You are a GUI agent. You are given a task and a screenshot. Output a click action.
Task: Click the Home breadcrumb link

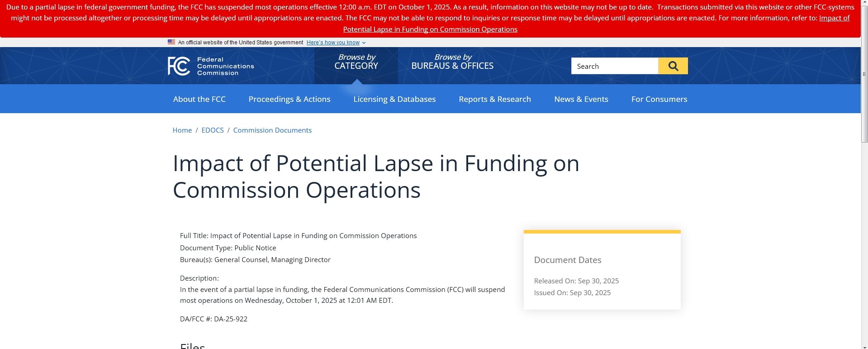[182, 130]
